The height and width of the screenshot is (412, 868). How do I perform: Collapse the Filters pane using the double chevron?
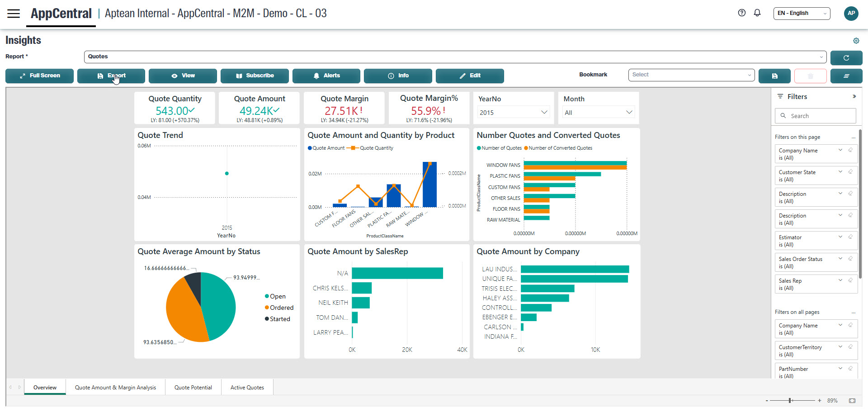pyautogui.click(x=854, y=96)
